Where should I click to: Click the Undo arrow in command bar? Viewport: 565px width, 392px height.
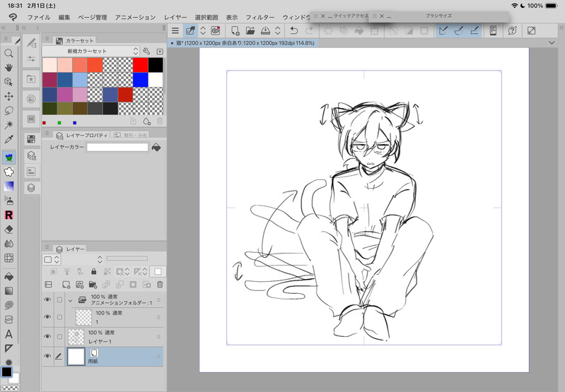294,30
